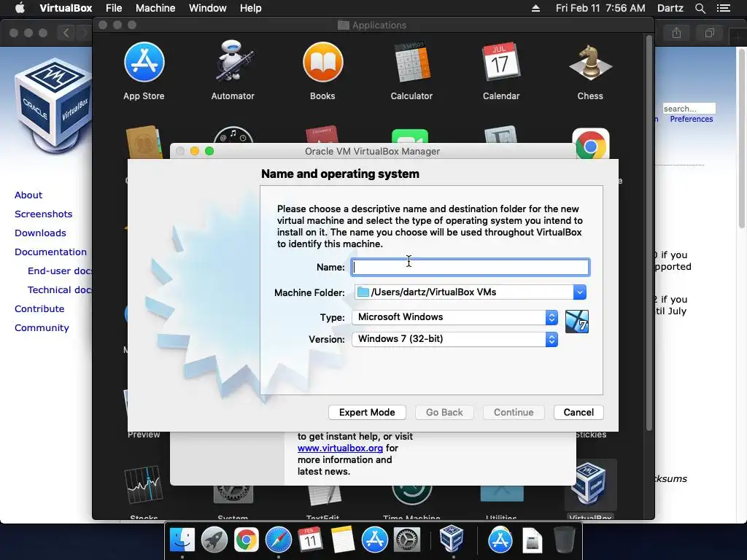
Task: Click Safari share button in toolbar
Action: [676, 33]
